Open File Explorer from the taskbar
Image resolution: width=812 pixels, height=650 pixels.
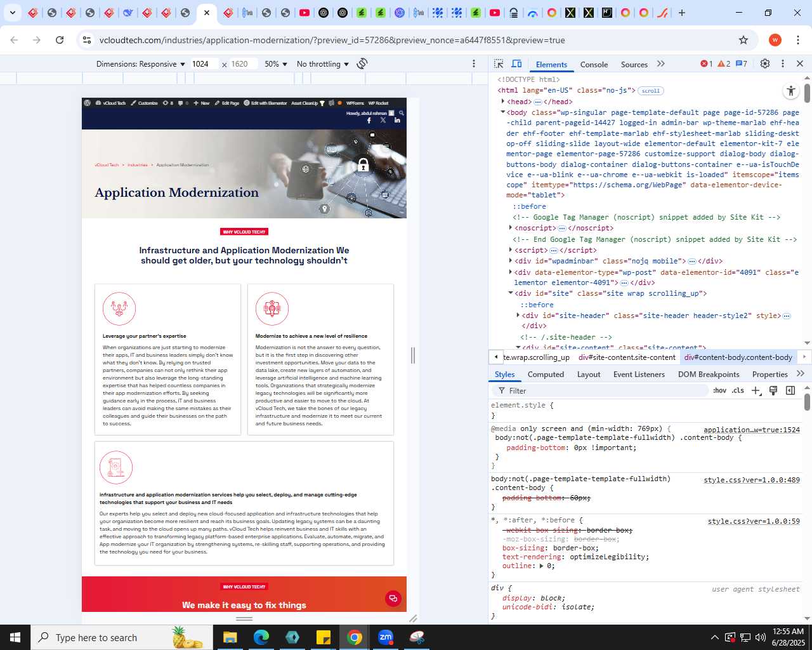(230, 637)
